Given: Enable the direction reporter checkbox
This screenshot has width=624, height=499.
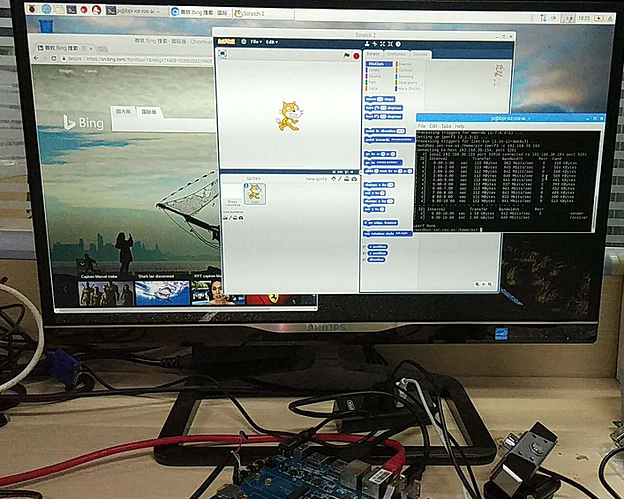Looking at the screenshot, I should pyautogui.click(x=366, y=259).
